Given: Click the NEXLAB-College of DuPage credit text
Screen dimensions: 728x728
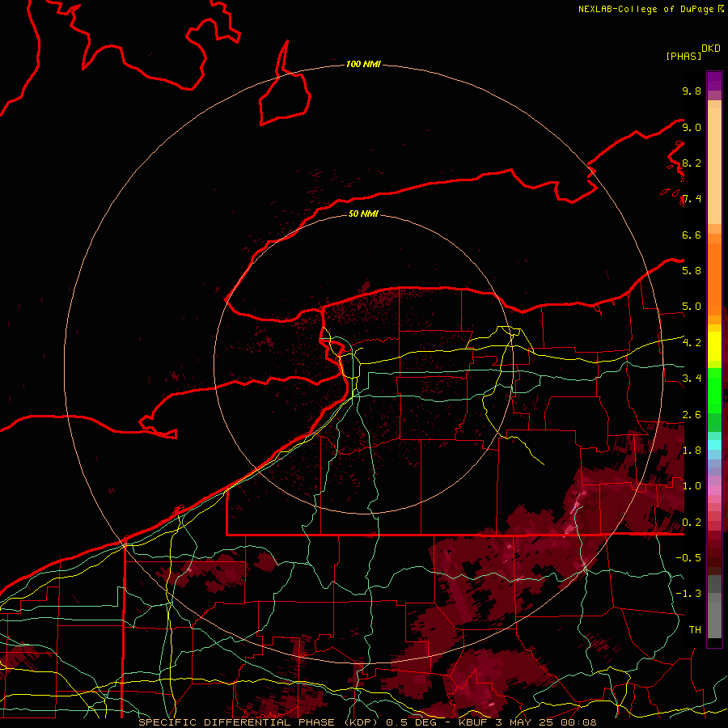Looking at the screenshot, I should pos(645,9).
